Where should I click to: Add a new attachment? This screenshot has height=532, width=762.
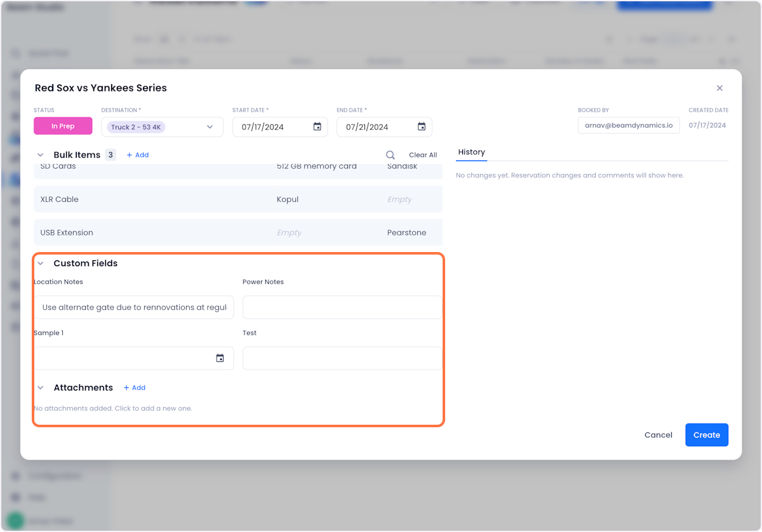coord(135,388)
